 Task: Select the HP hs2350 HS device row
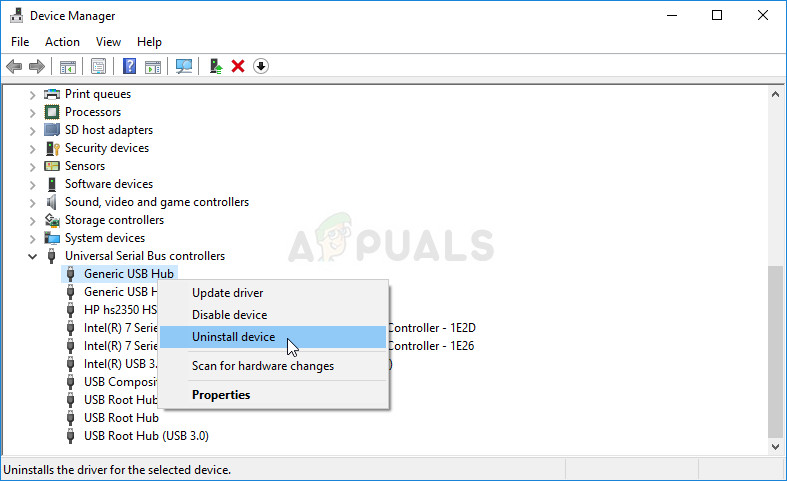pyautogui.click(x=120, y=310)
